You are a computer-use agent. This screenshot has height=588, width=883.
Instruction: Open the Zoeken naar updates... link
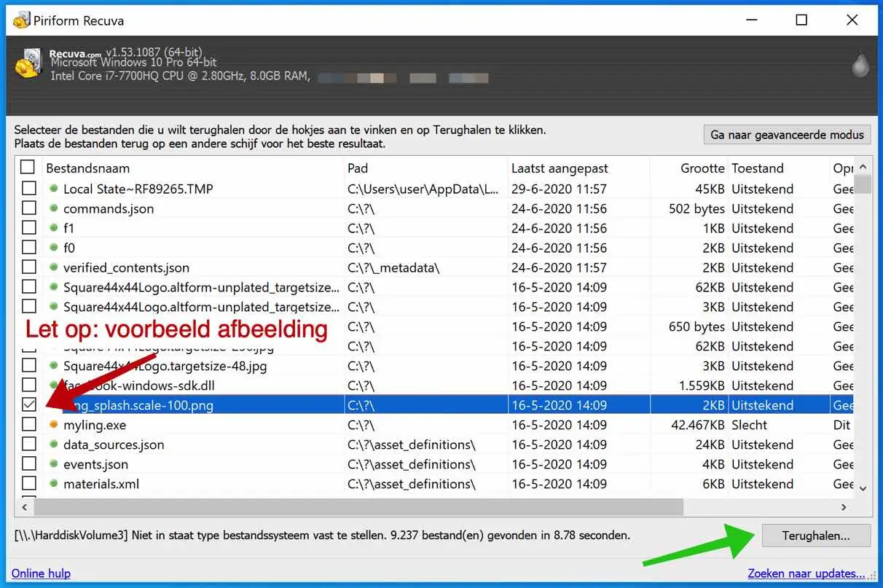click(807, 573)
